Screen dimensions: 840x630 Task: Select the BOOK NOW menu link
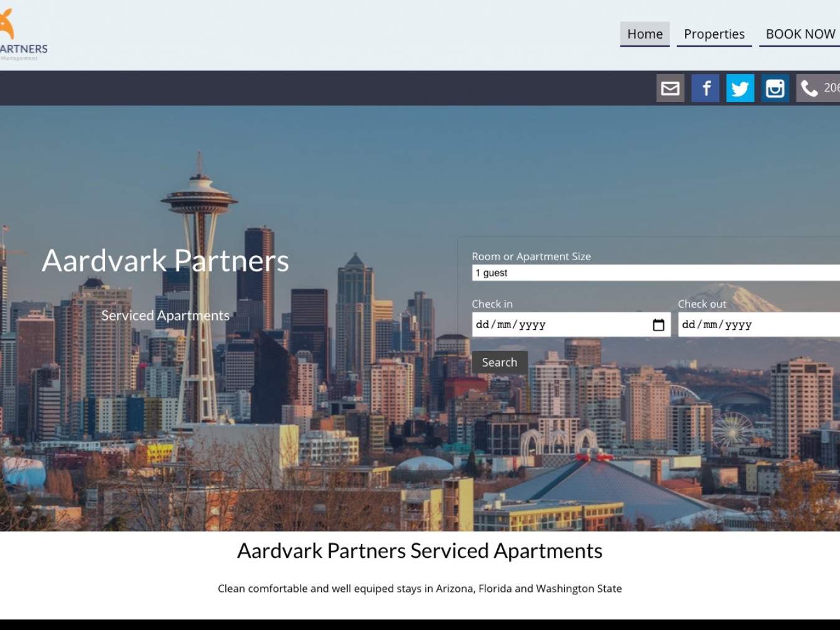(800, 34)
